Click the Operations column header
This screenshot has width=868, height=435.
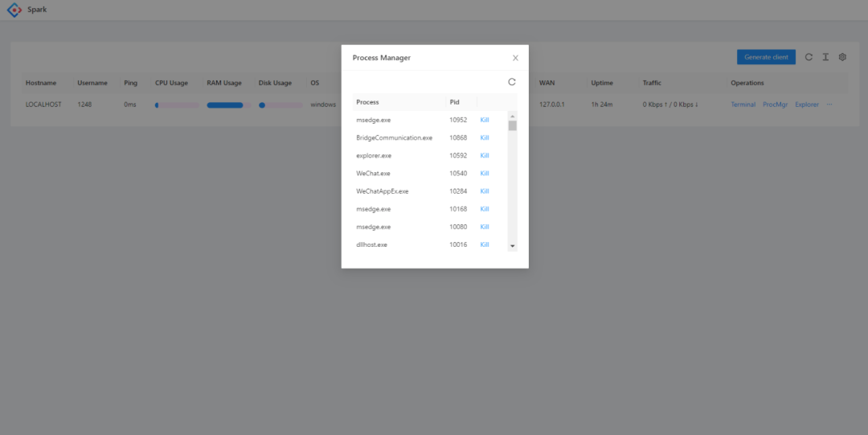click(747, 83)
